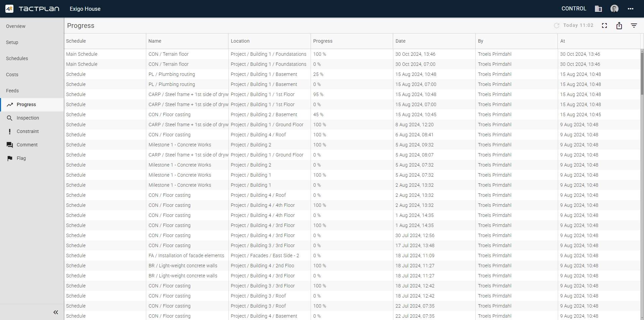The width and height of the screenshot is (644, 320).
Task: Open the Constraint feed
Action: pyautogui.click(x=32, y=131)
